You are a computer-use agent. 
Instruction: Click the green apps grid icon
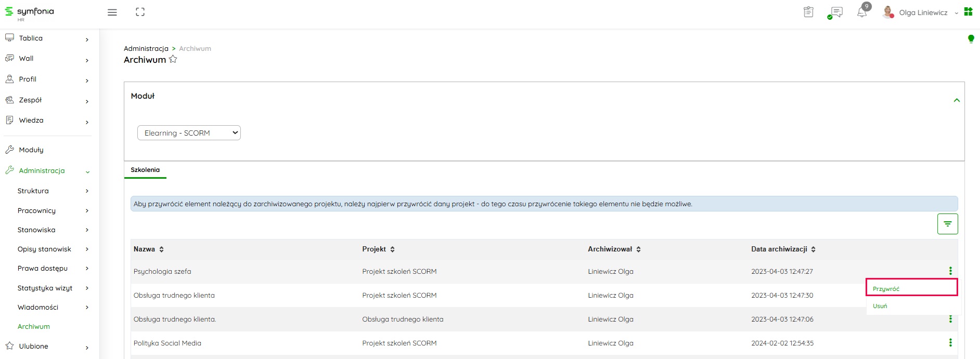click(x=968, y=12)
